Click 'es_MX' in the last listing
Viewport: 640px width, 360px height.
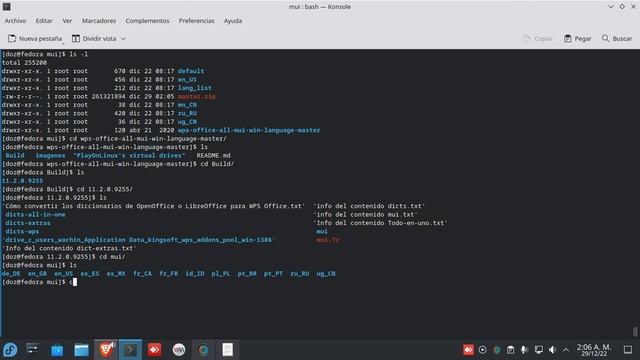(116, 274)
